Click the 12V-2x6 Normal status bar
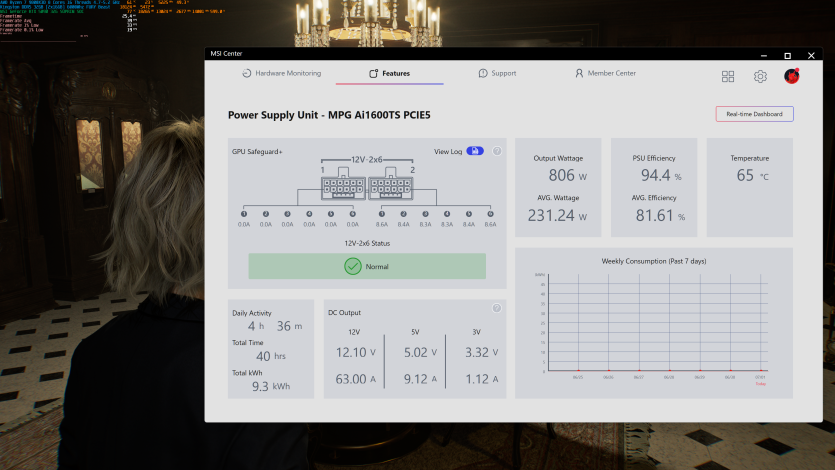The width and height of the screenshot is (835, 470). [367, 266]
